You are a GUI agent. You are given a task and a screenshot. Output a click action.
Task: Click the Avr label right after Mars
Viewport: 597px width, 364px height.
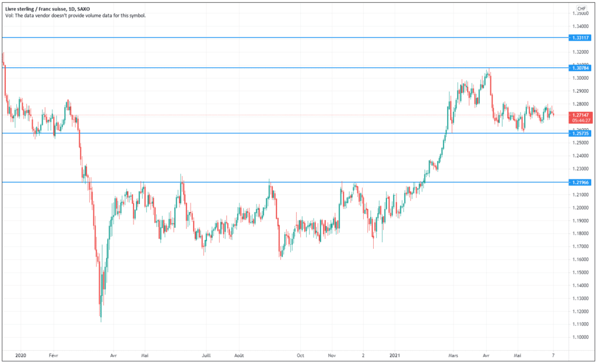pyautogui.click(x=486, y=356)
